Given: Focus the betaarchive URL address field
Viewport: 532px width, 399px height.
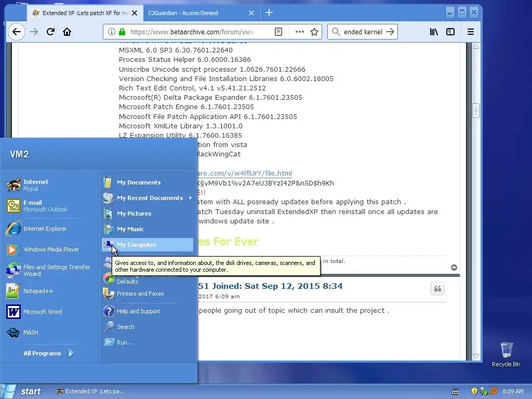Looking at the screenshot, I should pyautogui.click(x=192, y=32).
